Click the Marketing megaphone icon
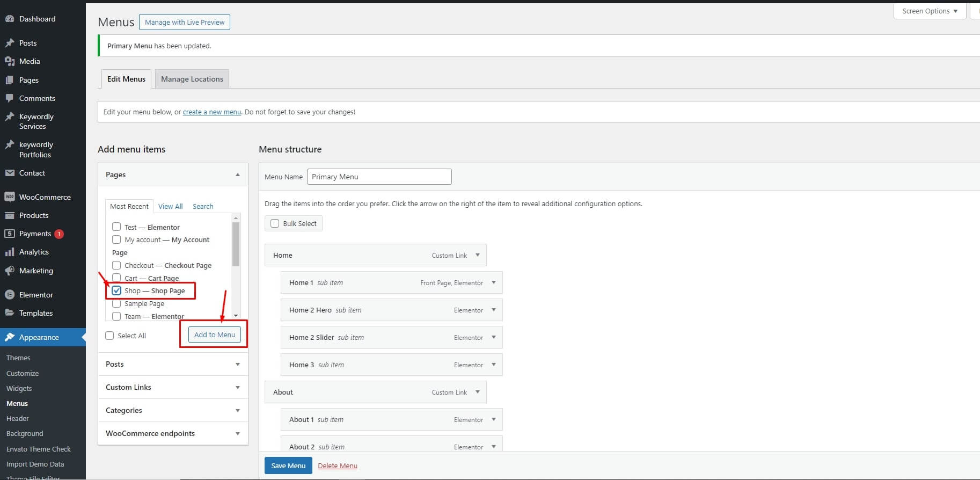980x480 pixels. point(10,271)
